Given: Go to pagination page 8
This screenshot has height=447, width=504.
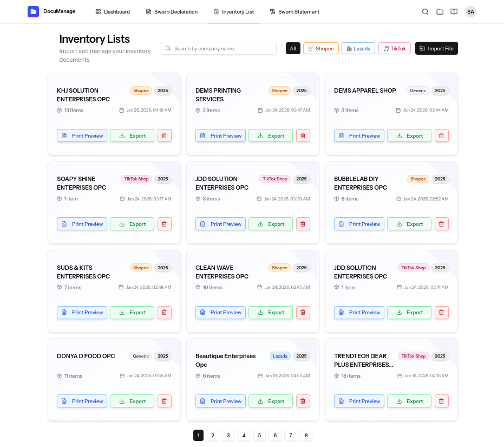Looking at the screenshot, I should (306, 436).
